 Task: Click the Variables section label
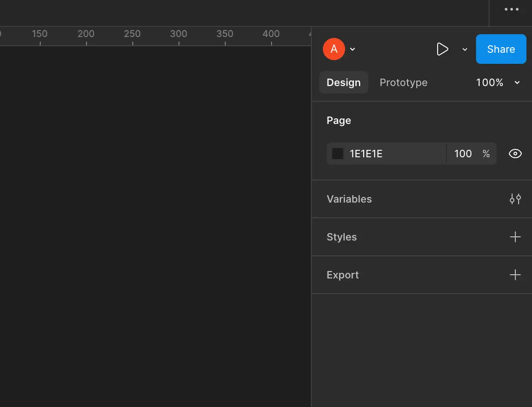[349, 199]
